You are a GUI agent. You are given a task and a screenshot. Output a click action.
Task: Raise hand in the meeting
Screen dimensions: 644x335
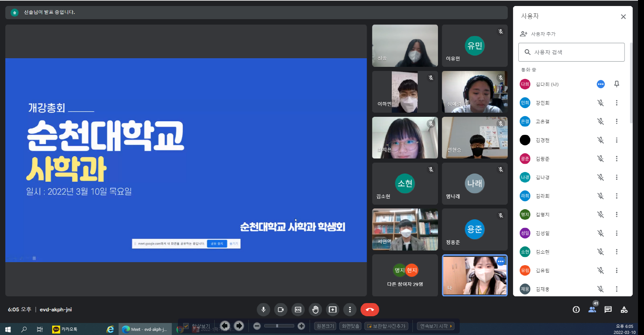(315, 309)
